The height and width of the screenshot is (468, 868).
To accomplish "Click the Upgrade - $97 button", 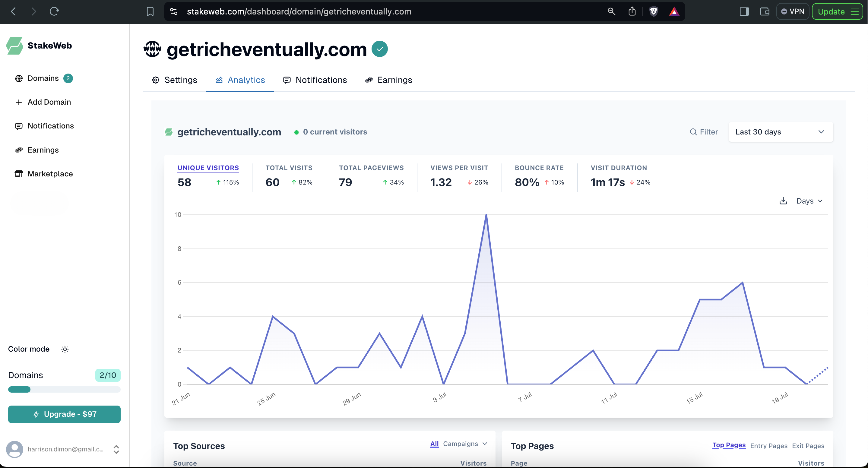I will pyautogui.click(x=64, y=414).
